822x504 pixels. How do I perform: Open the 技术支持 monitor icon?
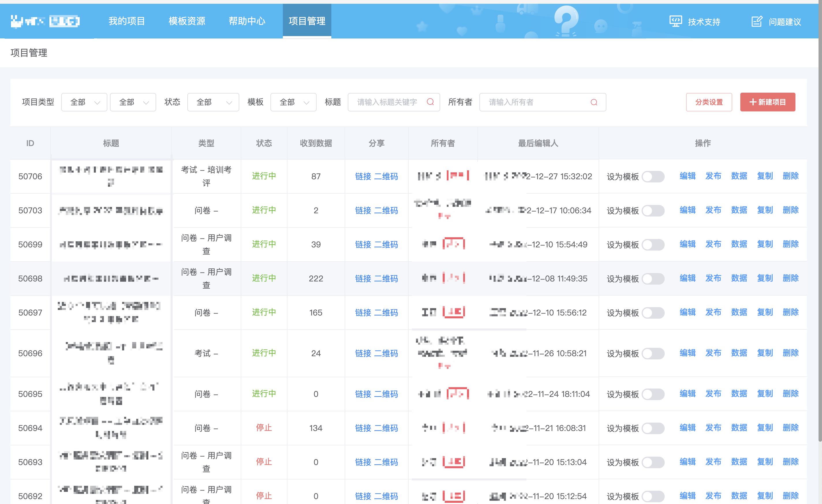coord(676,21)
